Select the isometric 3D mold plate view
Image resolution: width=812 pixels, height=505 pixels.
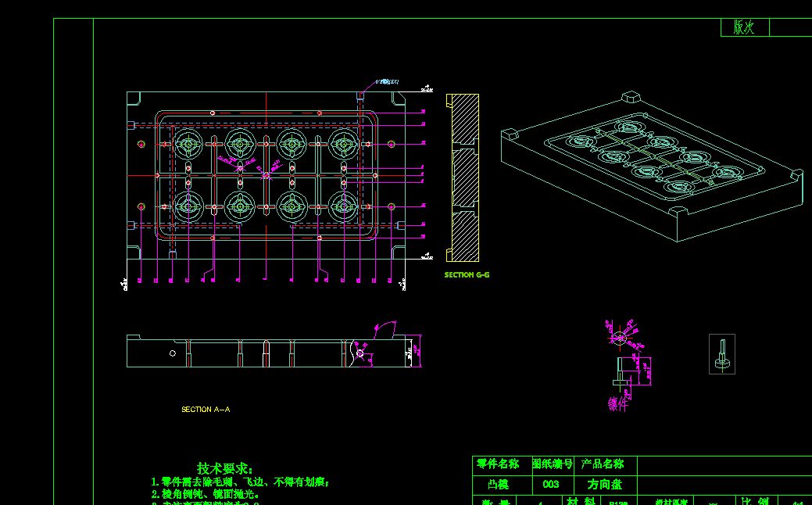click(x=652, y=167)
